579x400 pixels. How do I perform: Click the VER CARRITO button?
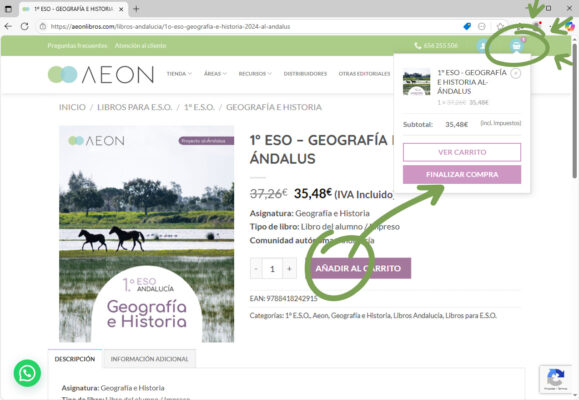[x=462, y=152]
